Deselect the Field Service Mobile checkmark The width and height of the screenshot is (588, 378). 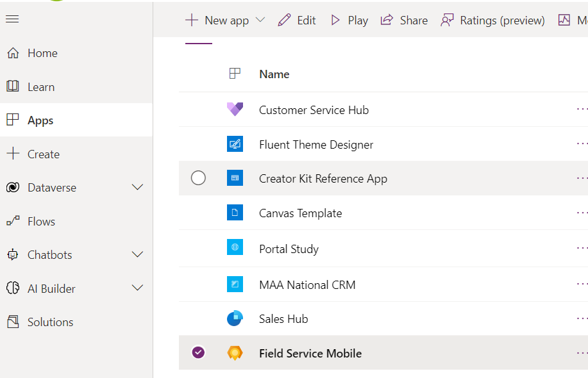point(198,352)
